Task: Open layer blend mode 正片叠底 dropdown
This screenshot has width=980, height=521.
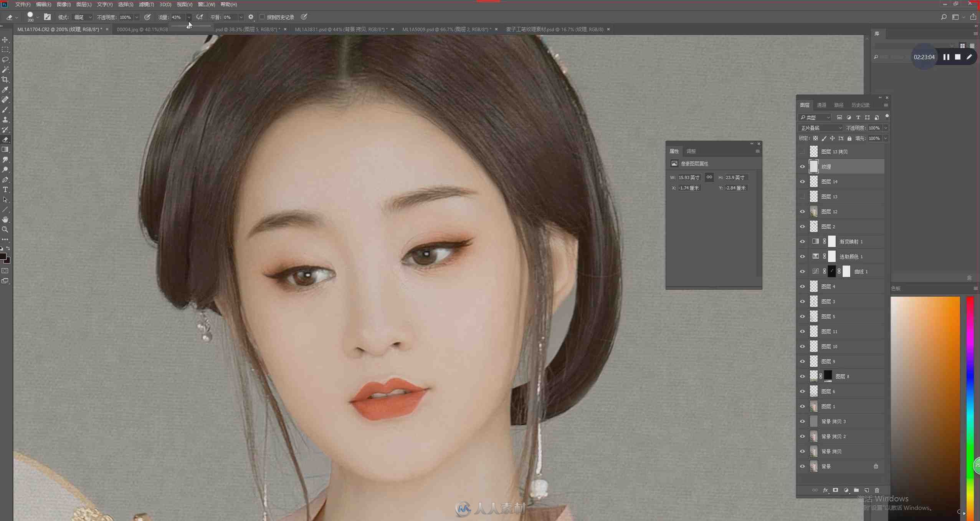Action: (x=820, y=128)
